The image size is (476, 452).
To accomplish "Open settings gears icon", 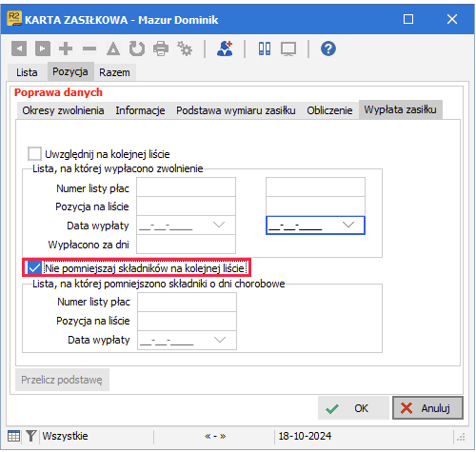I will 185,49.
